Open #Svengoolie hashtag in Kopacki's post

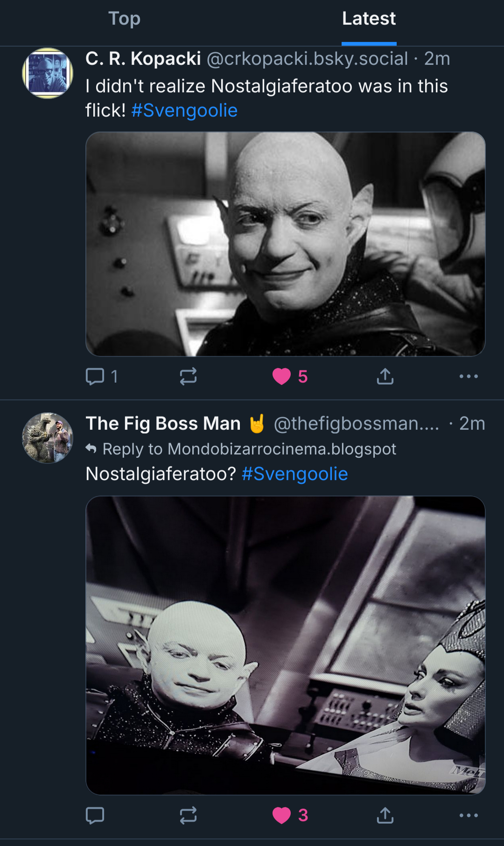(x=184, y=111)
